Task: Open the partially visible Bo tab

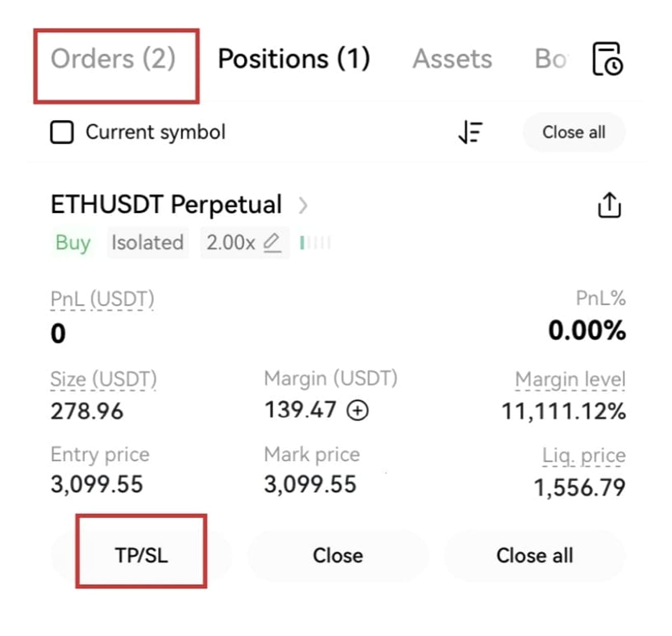Action: point(550,59)
